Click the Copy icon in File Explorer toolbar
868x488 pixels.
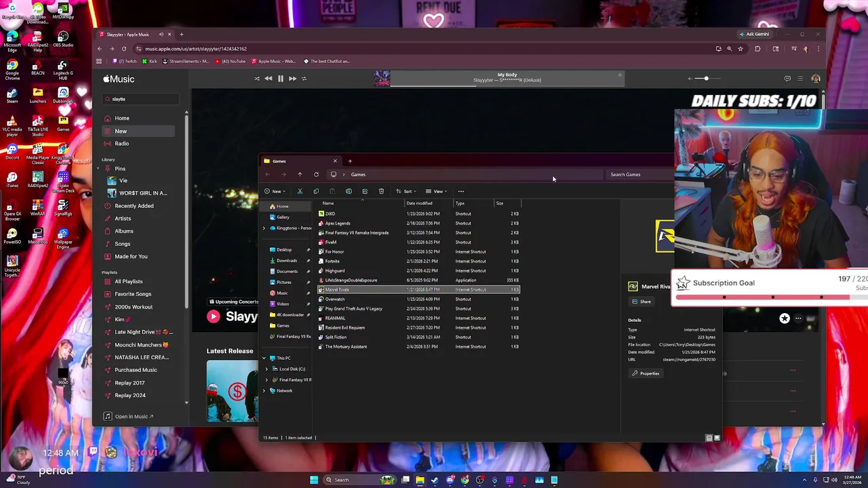[x=316, y=191]
